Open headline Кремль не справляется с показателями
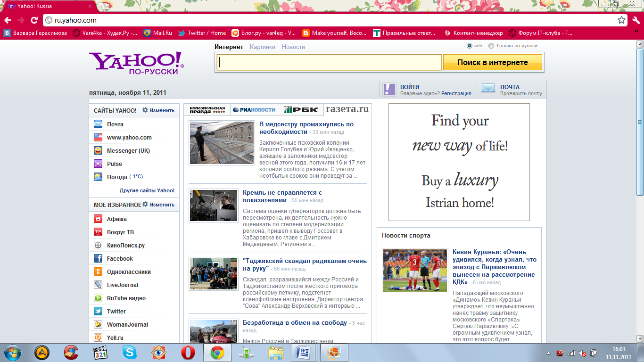The width and height of the screenshot is (644, 362). click(x=282, y=197)
